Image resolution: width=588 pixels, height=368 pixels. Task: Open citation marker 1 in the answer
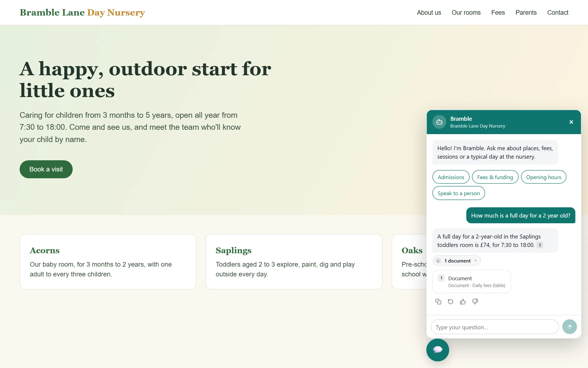coord(540,245)
